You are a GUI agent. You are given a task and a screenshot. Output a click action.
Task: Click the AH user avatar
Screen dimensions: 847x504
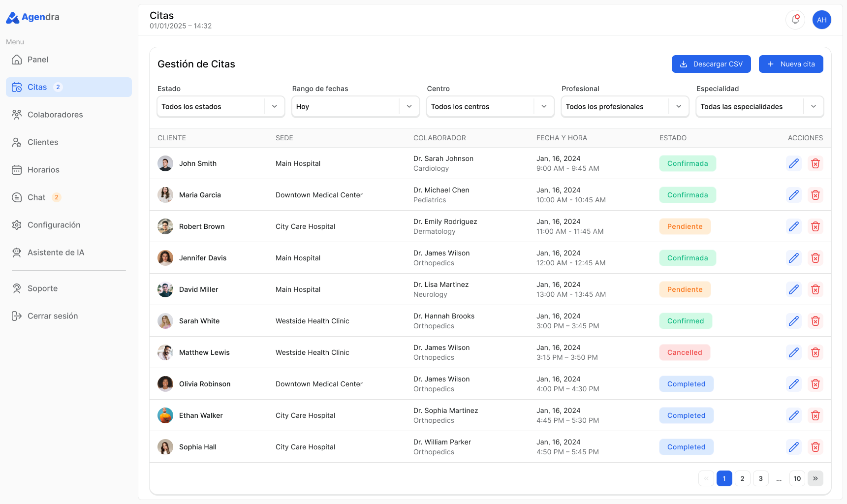point(822,20)
